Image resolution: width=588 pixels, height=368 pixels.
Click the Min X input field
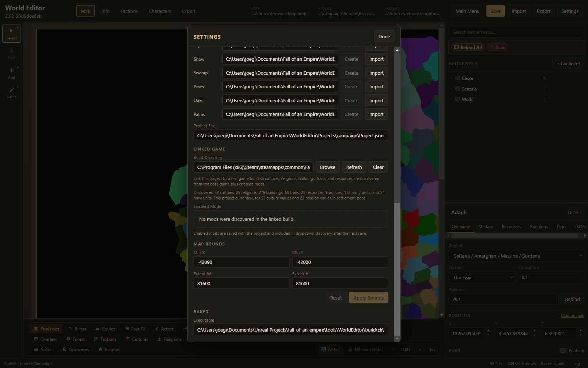tap(241, 262)
